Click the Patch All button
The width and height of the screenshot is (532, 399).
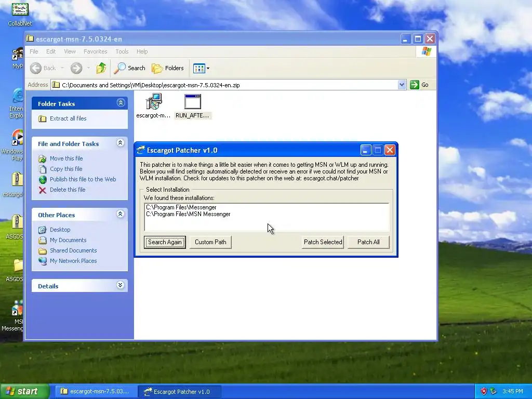368,242
